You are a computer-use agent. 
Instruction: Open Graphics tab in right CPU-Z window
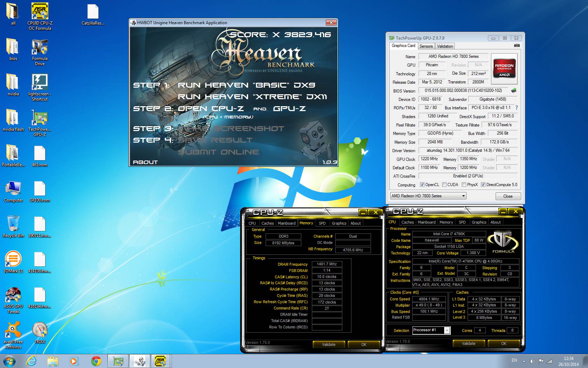pos(479,222)
